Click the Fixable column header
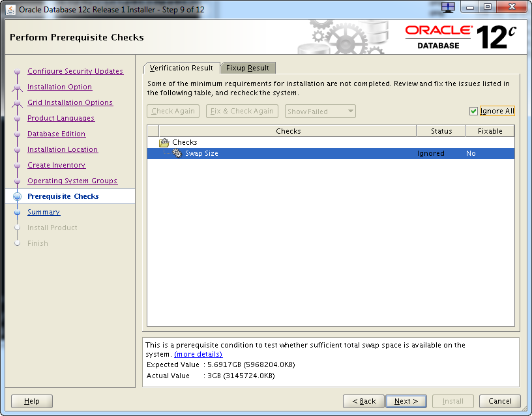Viewport: 532px width, 416px height. click(490, 131)
